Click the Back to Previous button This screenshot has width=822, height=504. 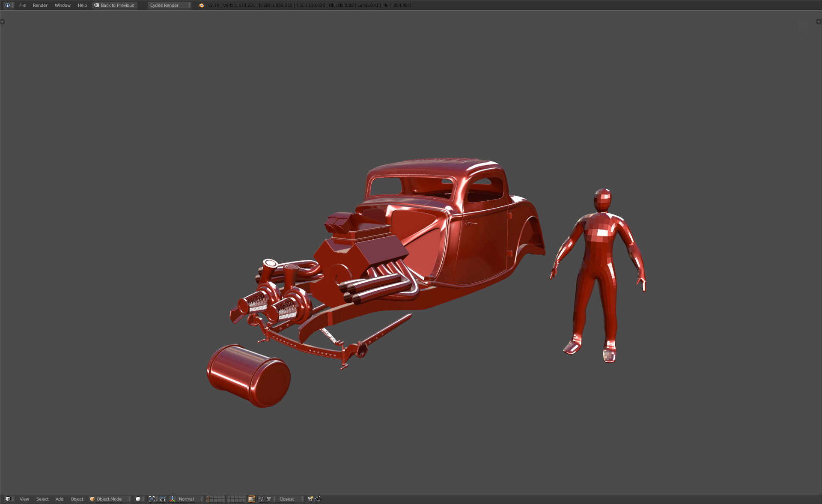coord(114,5)
